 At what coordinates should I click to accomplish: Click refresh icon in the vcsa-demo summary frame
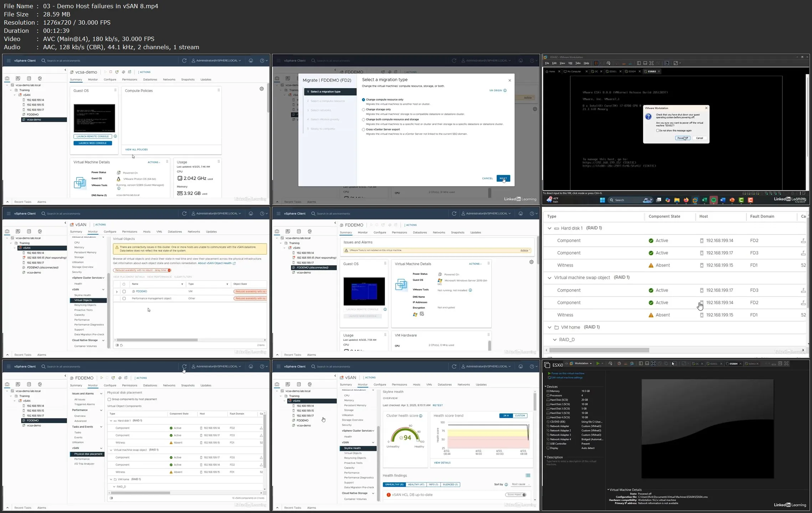(x=184, y=61)
